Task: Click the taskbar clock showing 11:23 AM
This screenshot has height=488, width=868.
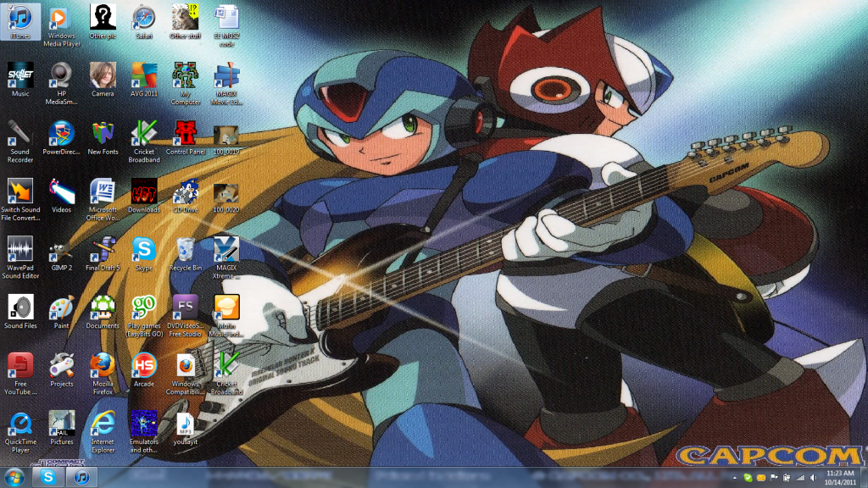Action: (x=839, y=478)
